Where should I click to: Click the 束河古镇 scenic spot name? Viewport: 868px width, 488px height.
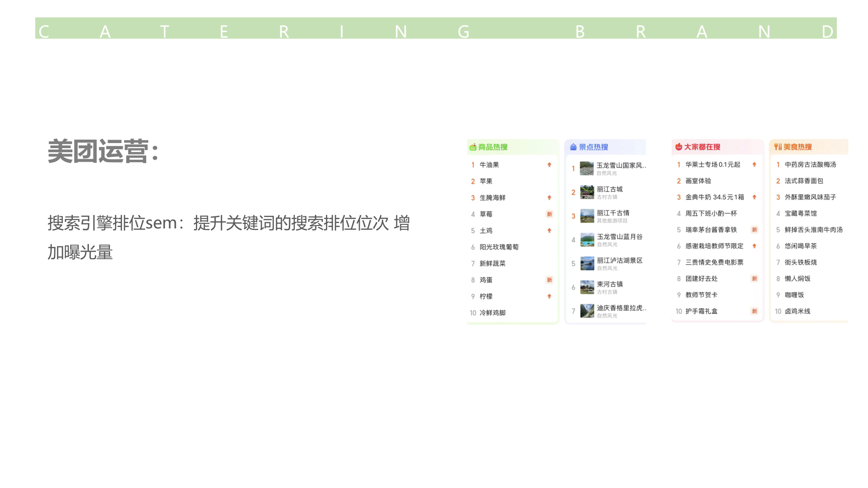point(610,284)
